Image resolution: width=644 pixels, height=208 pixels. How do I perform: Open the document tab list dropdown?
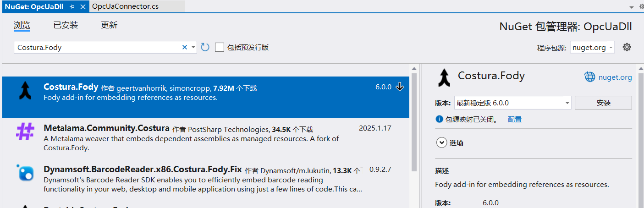[x=631, y=7]
